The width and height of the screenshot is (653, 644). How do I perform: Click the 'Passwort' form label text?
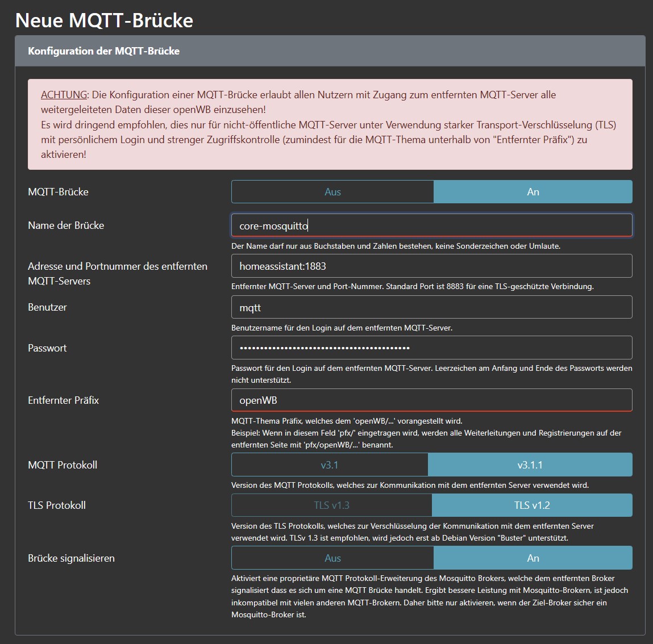47,348
